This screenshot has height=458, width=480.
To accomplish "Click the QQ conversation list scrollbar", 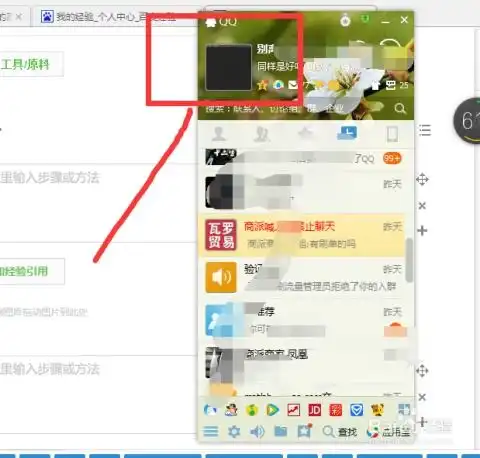I will (x=409, y=260).
